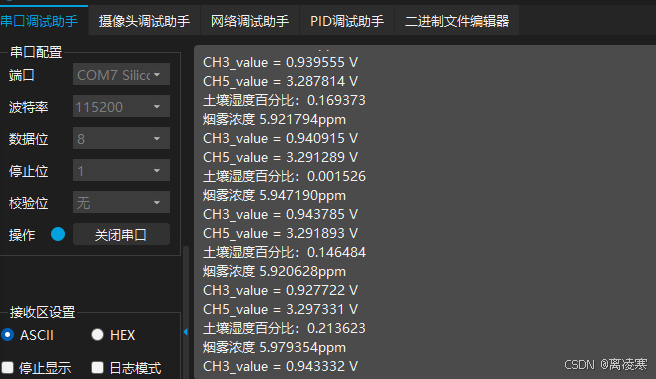This screenshot has width=656, height=379.
Task: Open the 二进制文件编辑器 tab
Action: 457,21
